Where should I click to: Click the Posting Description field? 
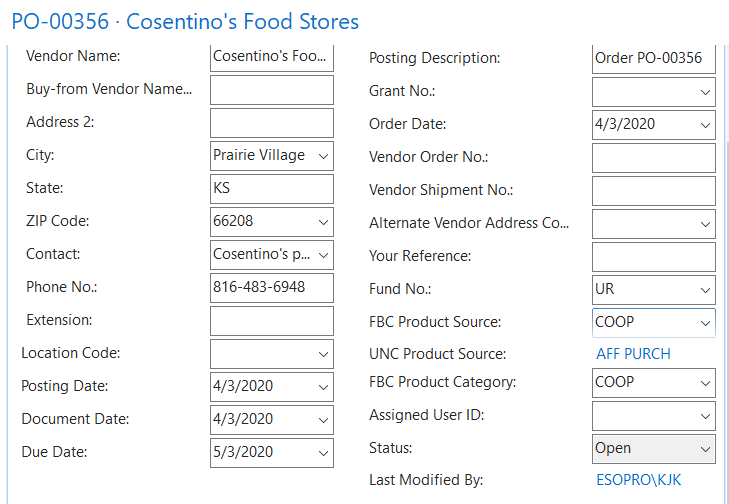point(653,59)
